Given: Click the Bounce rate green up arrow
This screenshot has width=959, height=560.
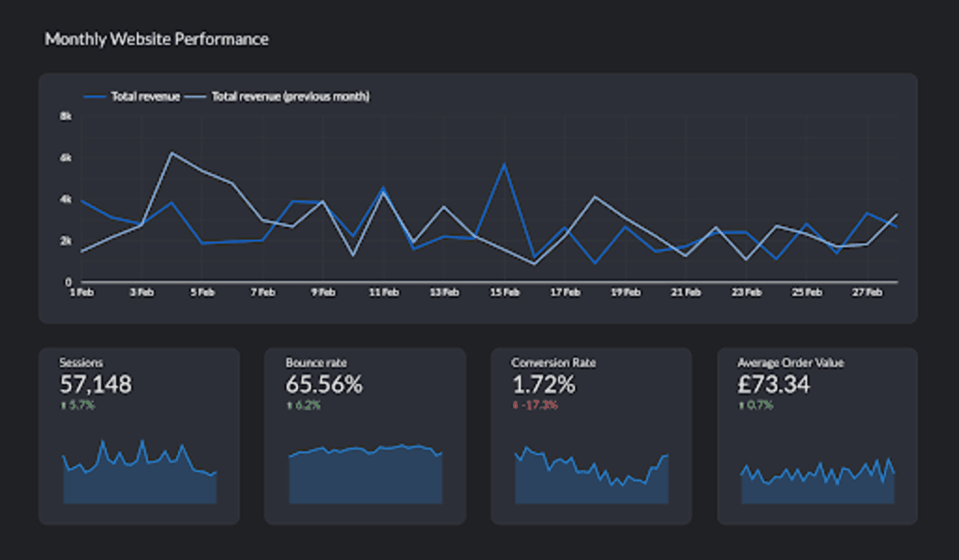Looking at the screenshot, I should (289, 405).
